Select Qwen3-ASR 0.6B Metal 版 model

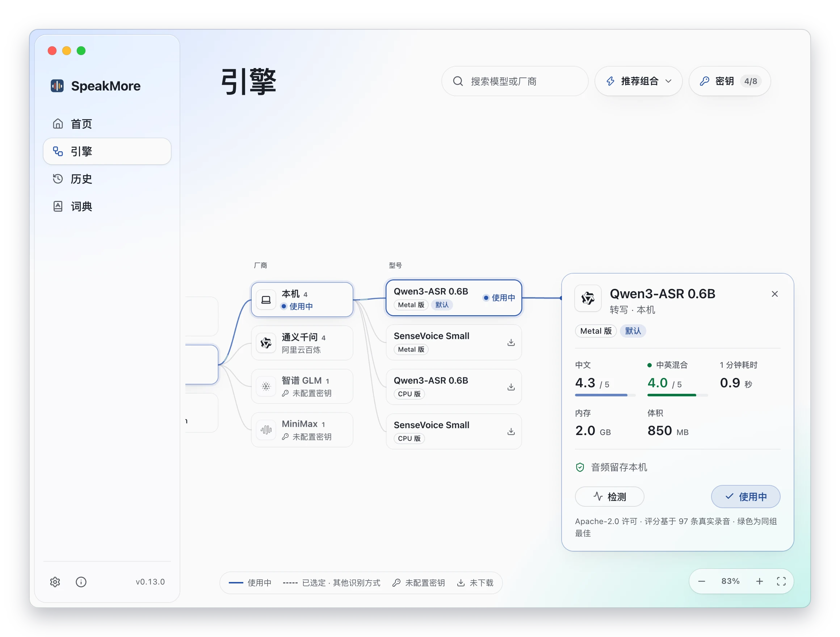(453, 298)
